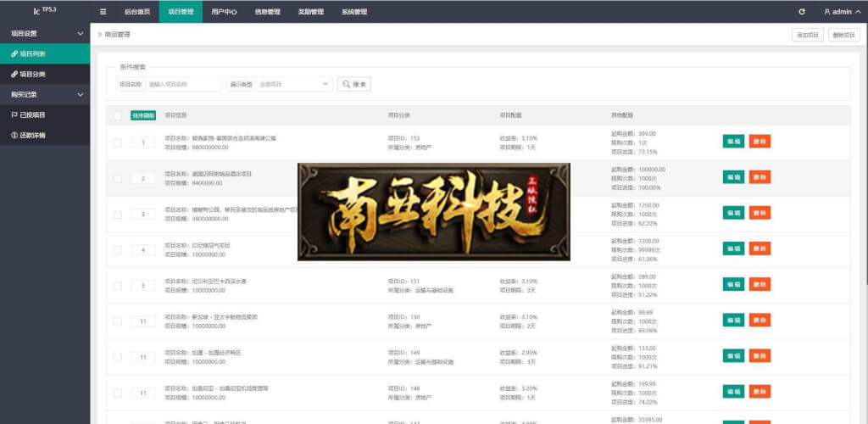Viewport: 868px width, 424px height.
Task: Open the 奖励管理 tab
Action: (x=311, y=12)
